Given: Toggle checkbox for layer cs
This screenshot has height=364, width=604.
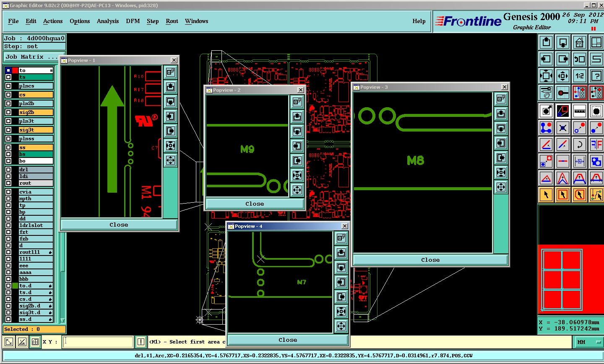Looking at the screenshot, I should pos(8,95).
